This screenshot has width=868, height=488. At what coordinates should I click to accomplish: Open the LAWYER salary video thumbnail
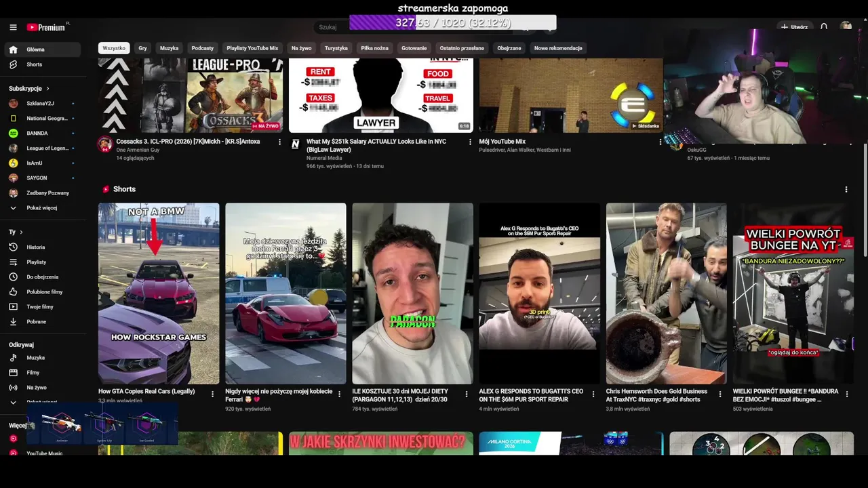pos(381,96)
